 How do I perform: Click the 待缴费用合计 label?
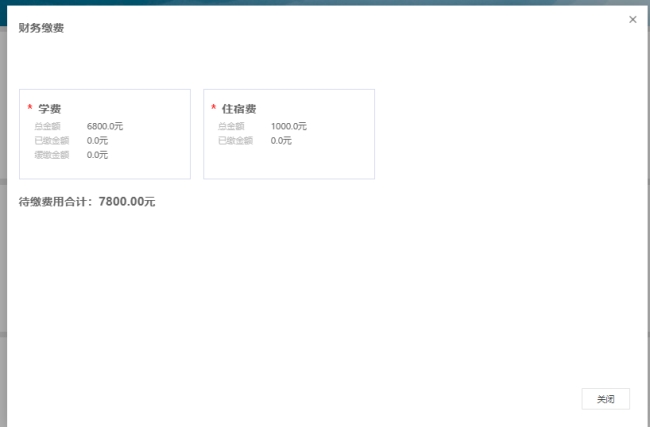click(x=56, y=202)
